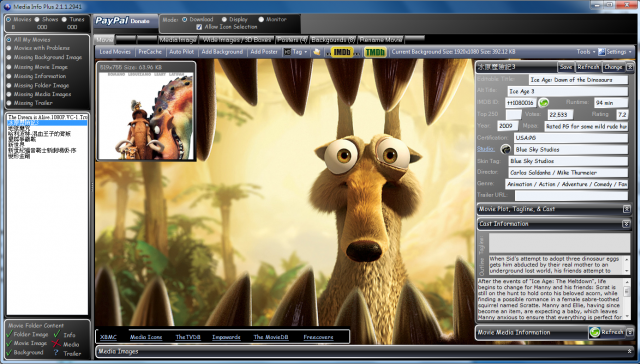Click the Editable Title field
This screenshot has width=640, height=364.
(578, 80)
